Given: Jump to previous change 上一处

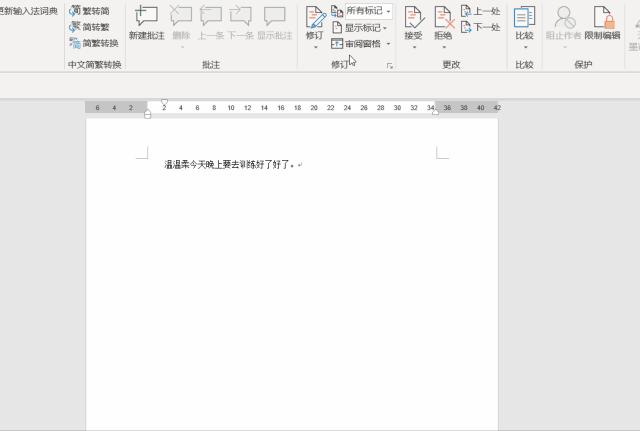Looking at the screenshot, I should [x=480, y=11].
